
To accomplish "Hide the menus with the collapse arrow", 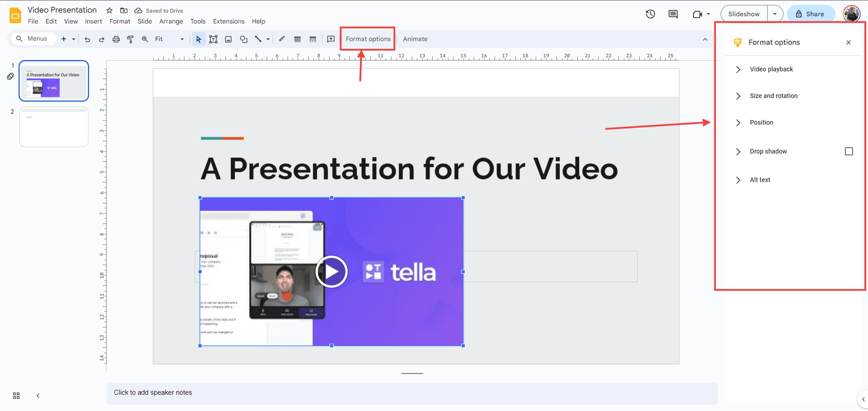I will pos(705,39).
